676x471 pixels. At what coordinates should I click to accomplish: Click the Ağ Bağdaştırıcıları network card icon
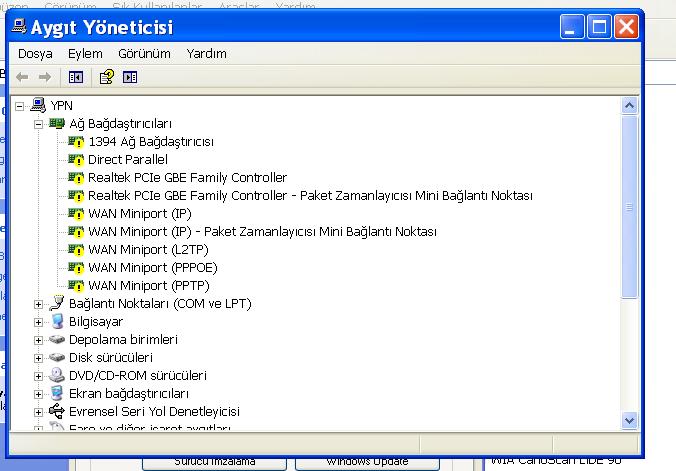[57, 124]
